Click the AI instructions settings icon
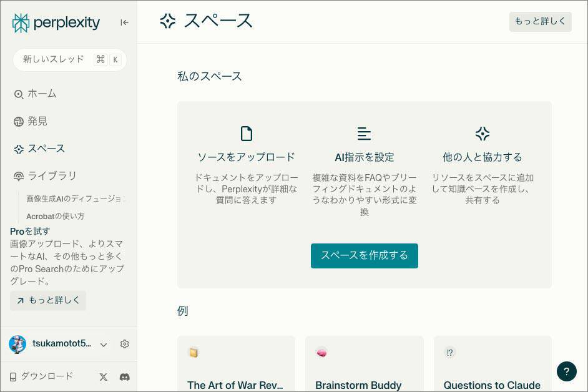Image resolution: width=588 pixels, height=392 pixels. (x=364, y=134)
